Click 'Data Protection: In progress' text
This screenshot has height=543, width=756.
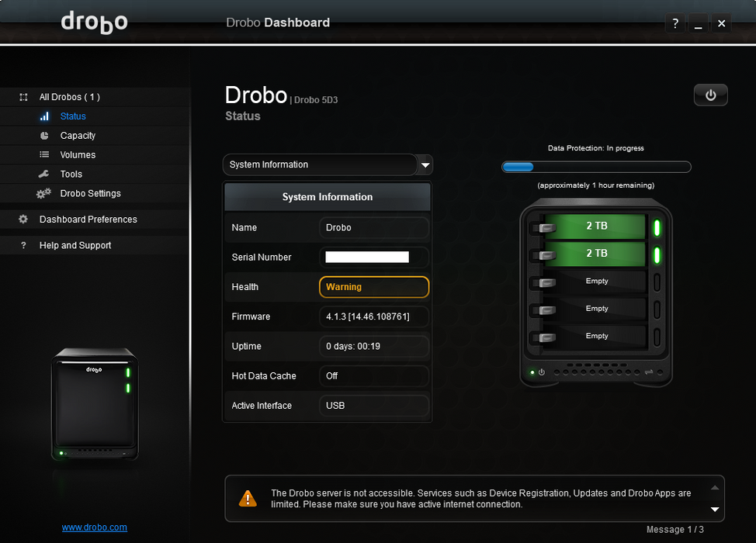pyautogui.click(x=596, y=148)
